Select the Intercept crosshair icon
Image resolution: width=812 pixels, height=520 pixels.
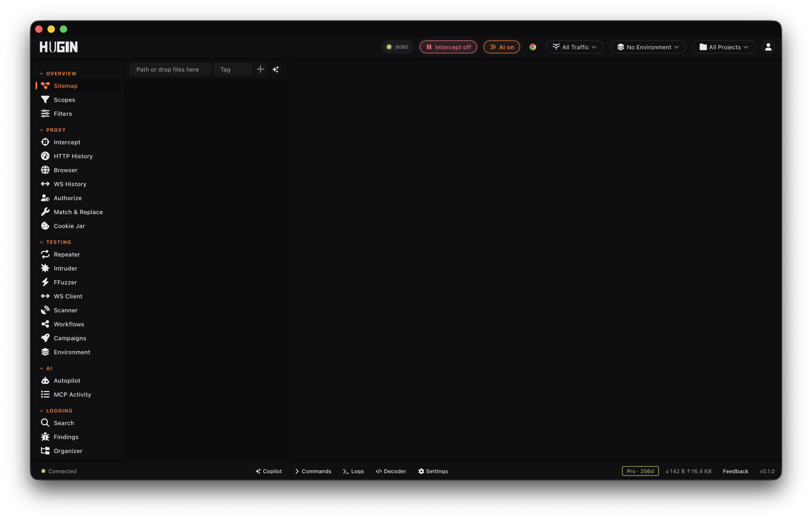click(x=45, y=142)
